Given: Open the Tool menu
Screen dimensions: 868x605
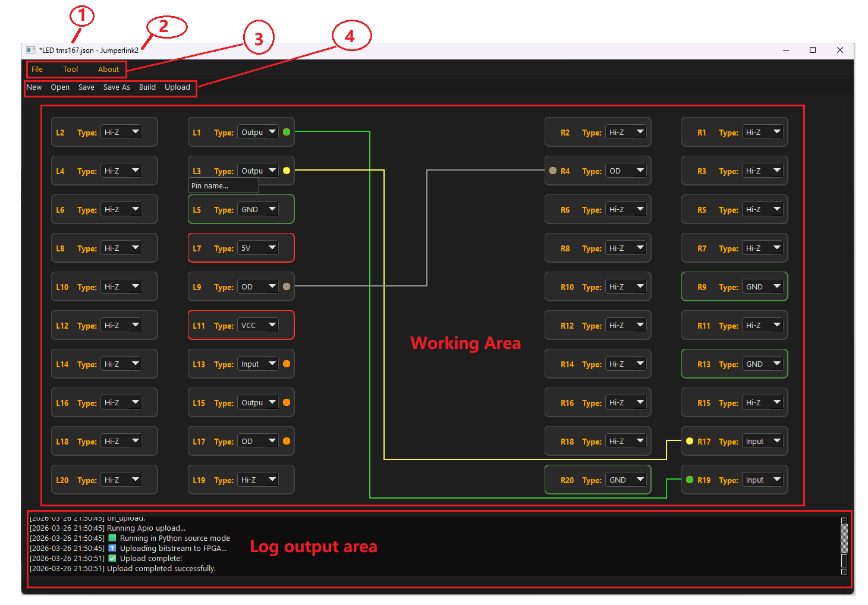Looking at the screenshot, I should point(70,70).
